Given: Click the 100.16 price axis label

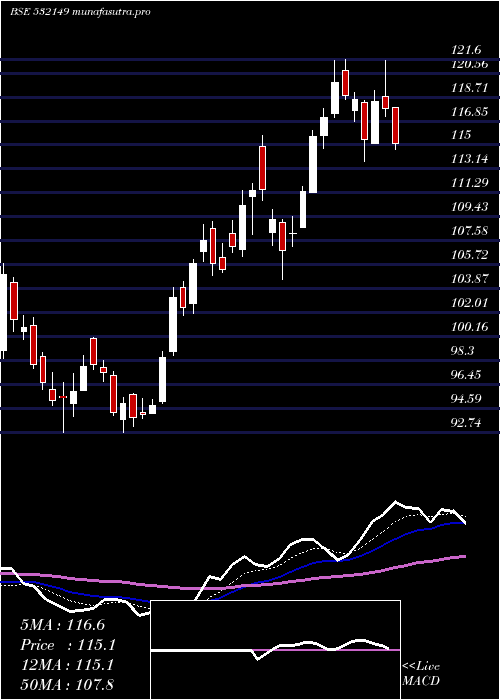Looking at the screenshot, I should [x=469, y=327].
